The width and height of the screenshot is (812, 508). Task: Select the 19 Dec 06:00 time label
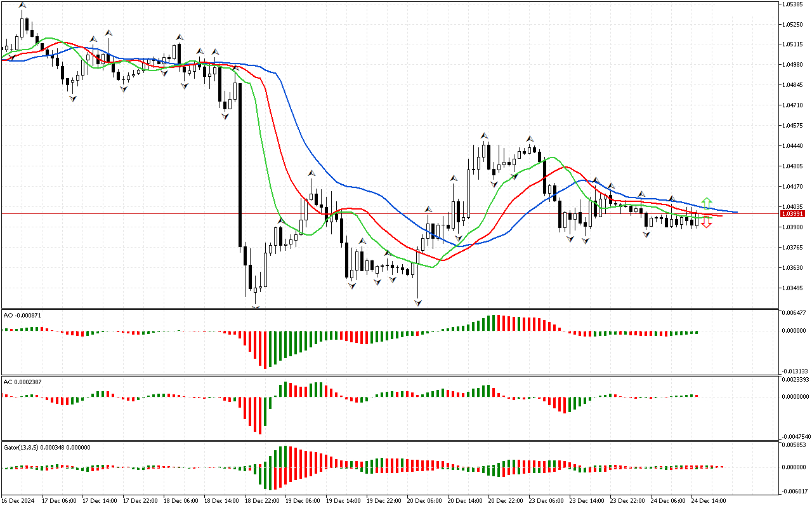pos(303,501)
